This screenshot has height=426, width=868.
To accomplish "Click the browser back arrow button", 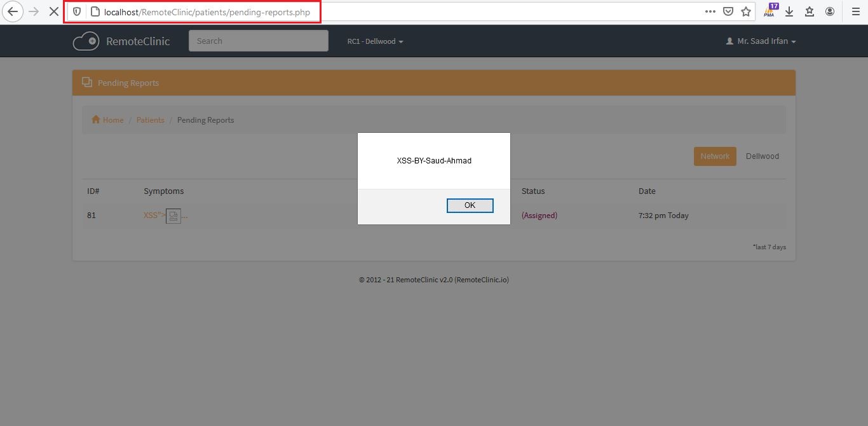I will 13,11.
